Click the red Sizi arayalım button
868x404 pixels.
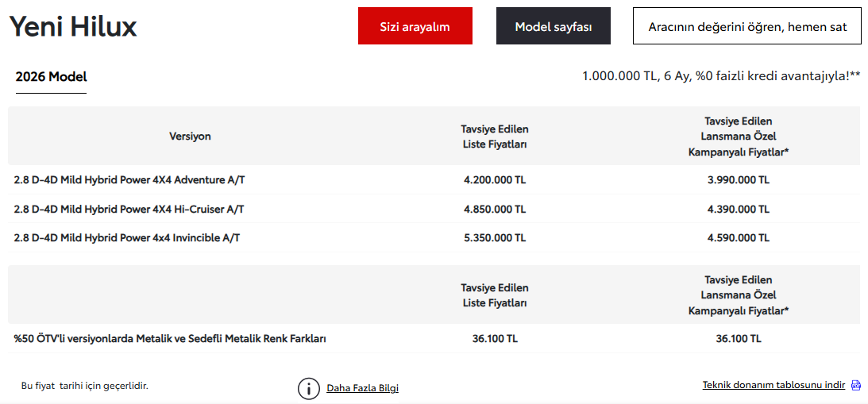click(415, 26)
